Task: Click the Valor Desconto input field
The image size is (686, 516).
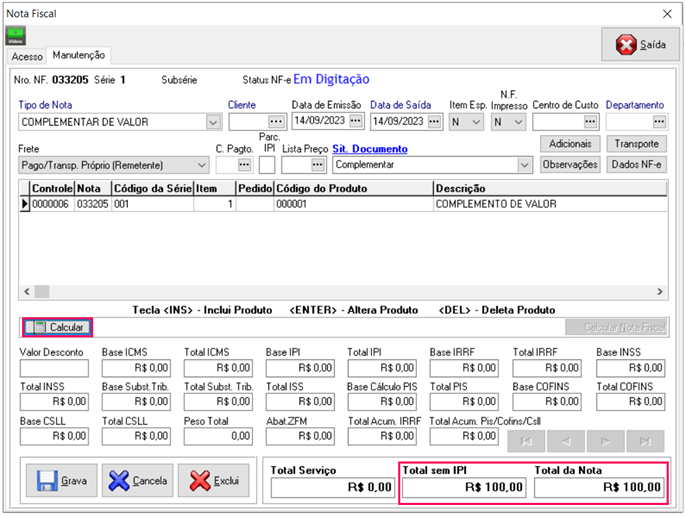Action: tap(54, 368)
